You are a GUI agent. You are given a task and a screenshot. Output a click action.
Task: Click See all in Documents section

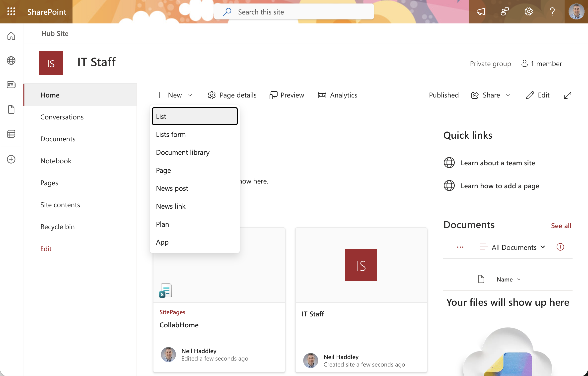[x=561, y=226]
